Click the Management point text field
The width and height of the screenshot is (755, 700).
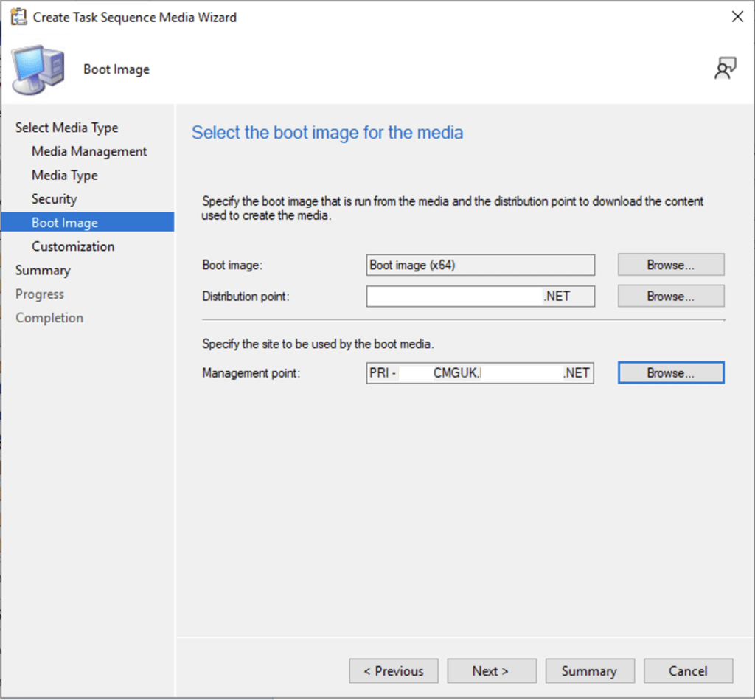480,373
